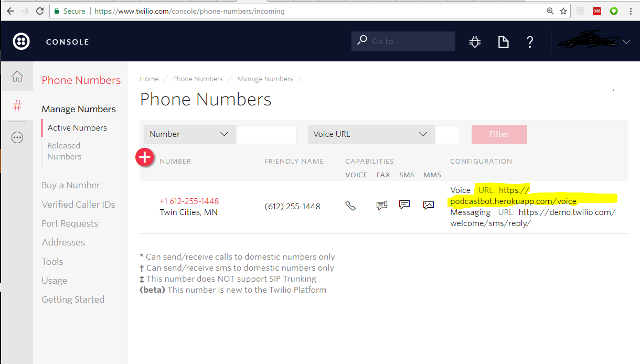The image size is (640, 364).
Task: Open the debugger bug icon
Action: tap(475, 42)
